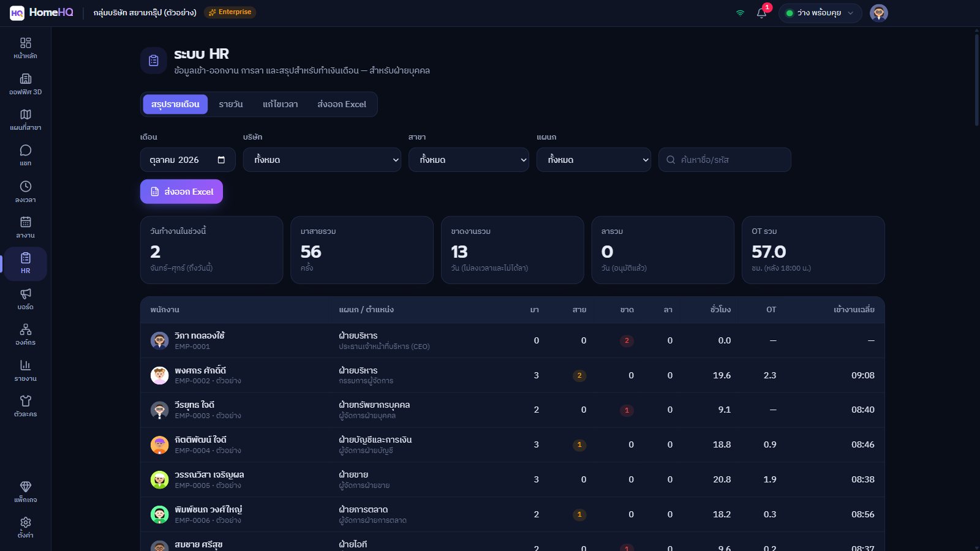Select employee row พงศกร ศักดิ์ดี
Image resolution: width=980 pixels, height=551 pixels.
pyautogui.click(x=512, y=375)
